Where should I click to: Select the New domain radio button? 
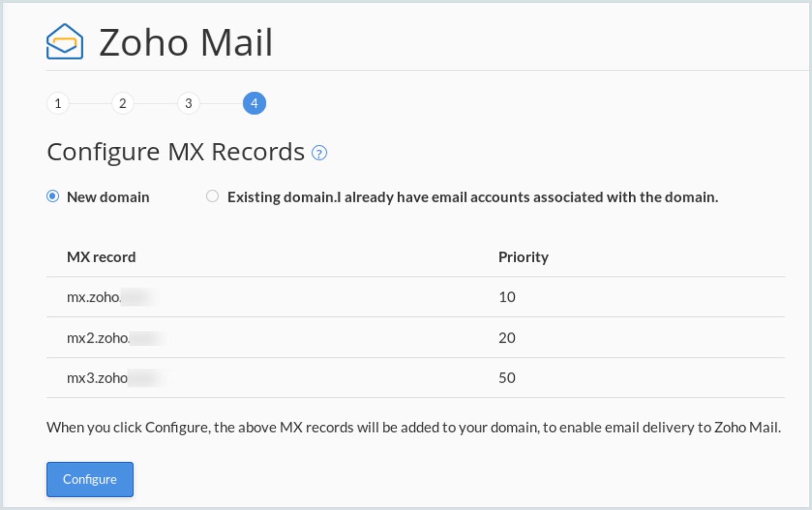(x=53, y=197)
